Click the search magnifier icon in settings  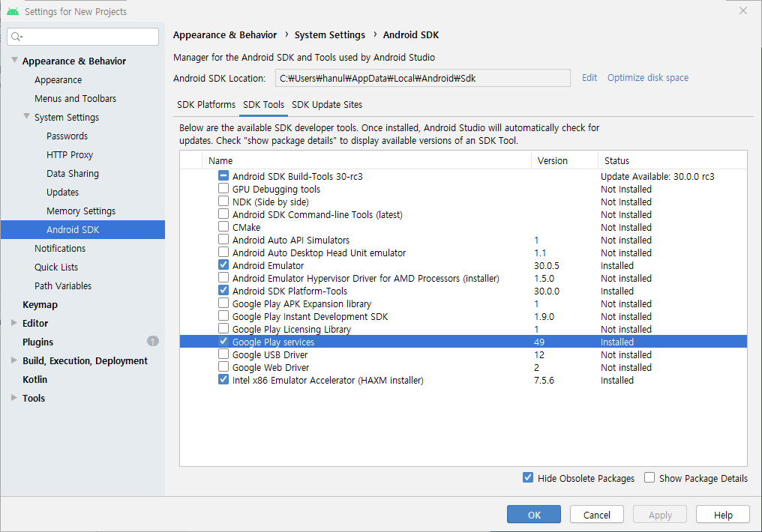click(16, 37)
